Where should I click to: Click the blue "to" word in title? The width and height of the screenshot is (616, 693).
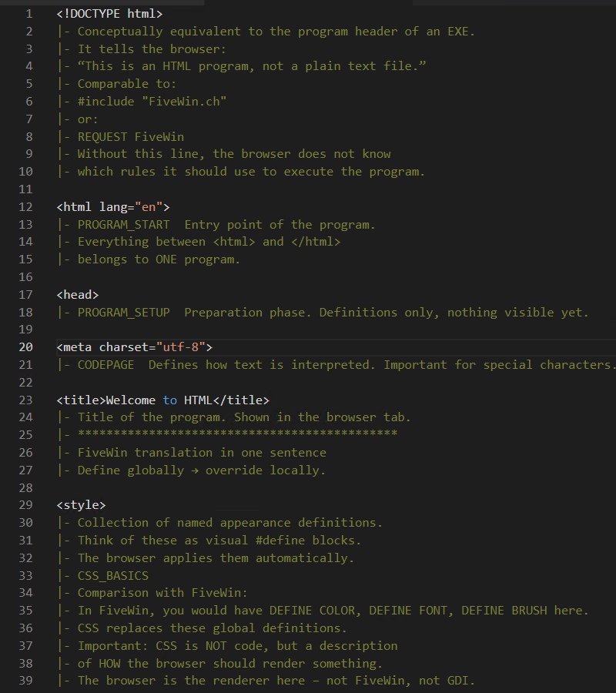click(x=169, y=400)
